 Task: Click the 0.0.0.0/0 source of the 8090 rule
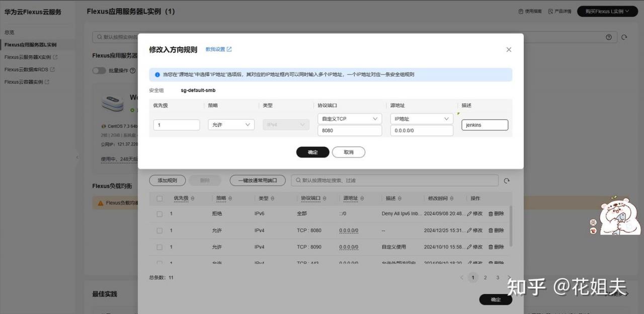tap(349, 247)
